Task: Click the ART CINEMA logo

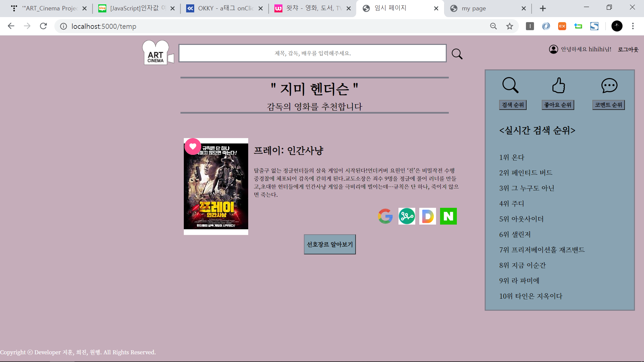Action: click(x=156, y=53)
